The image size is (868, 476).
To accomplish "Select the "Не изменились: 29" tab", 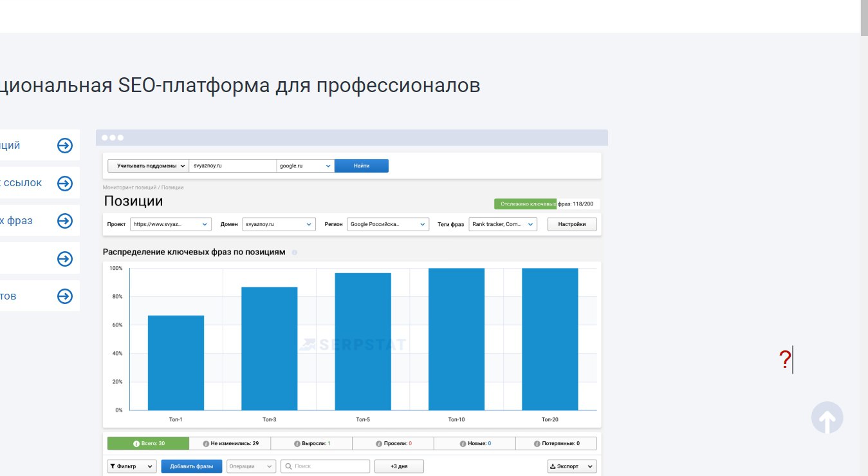I will [x=230, y=444].
